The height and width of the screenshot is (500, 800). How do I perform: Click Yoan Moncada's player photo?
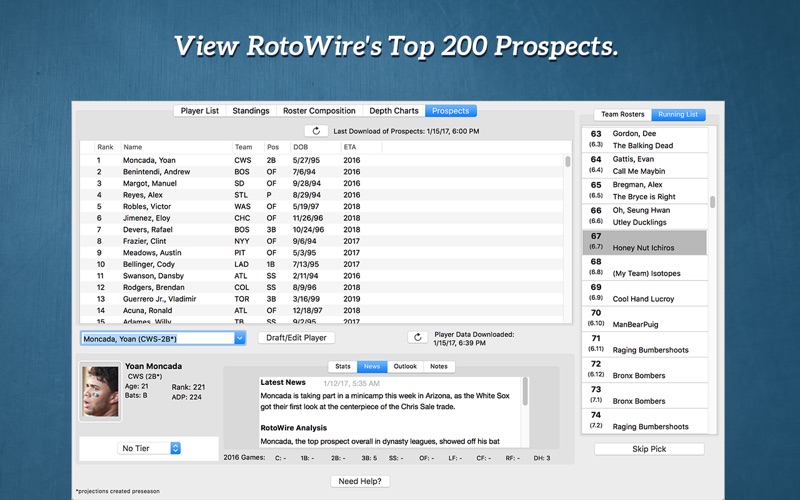pos(101,392)
